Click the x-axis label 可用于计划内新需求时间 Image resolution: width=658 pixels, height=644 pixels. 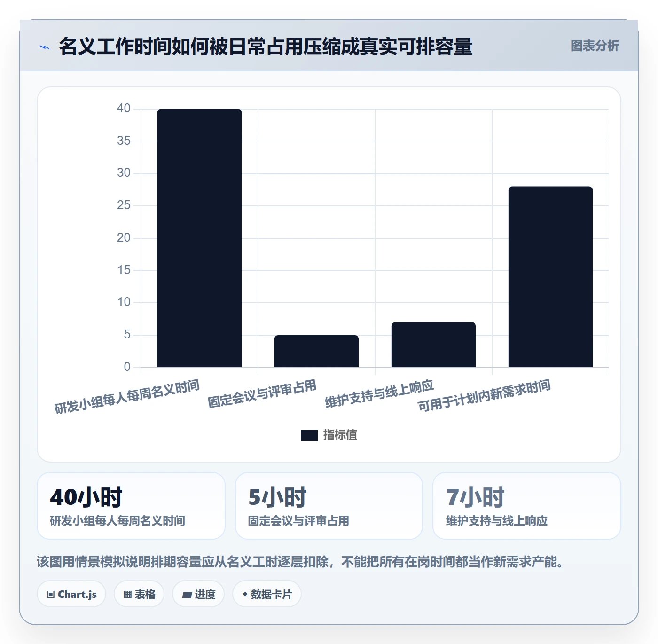484,396
